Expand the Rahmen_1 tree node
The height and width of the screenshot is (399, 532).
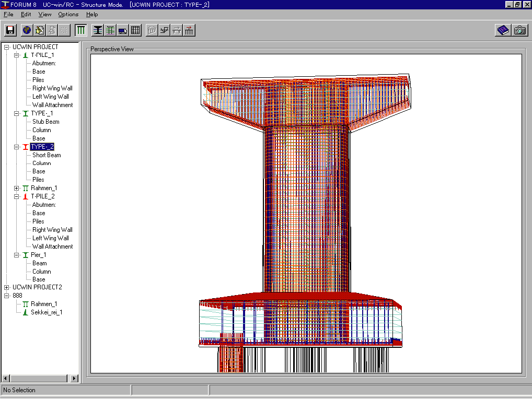tap(17, 188)
